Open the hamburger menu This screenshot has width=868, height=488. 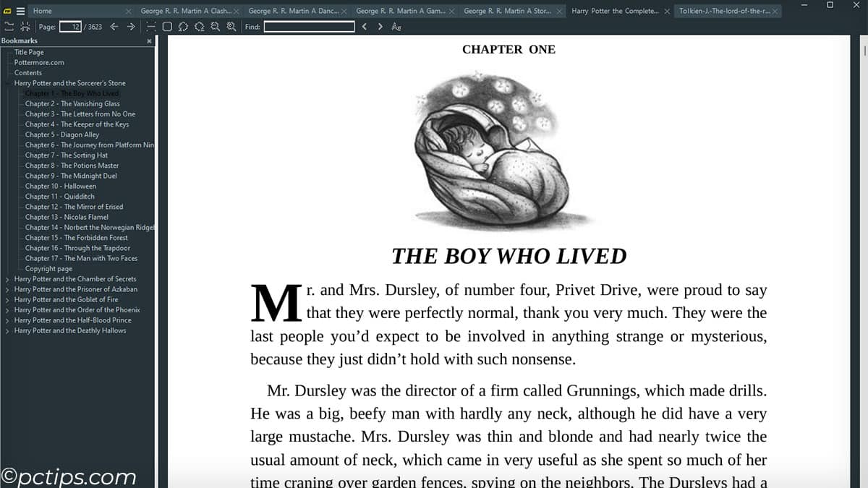pos(20,11)
